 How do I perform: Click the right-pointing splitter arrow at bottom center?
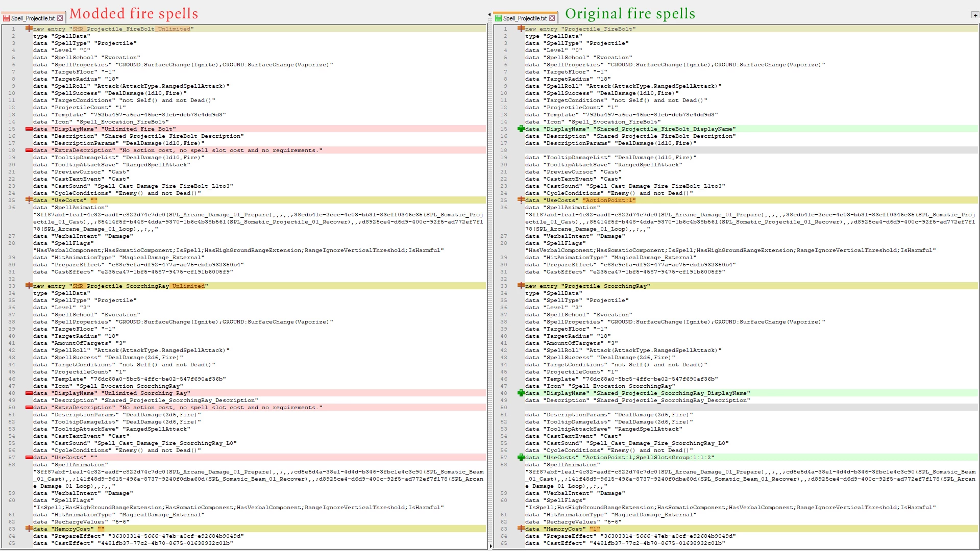click(491, 546)
